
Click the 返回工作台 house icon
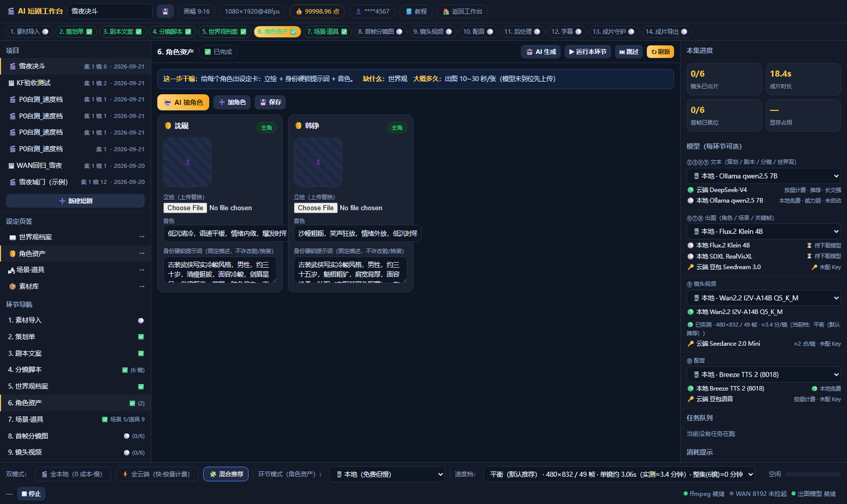click(x=446, y=11)
